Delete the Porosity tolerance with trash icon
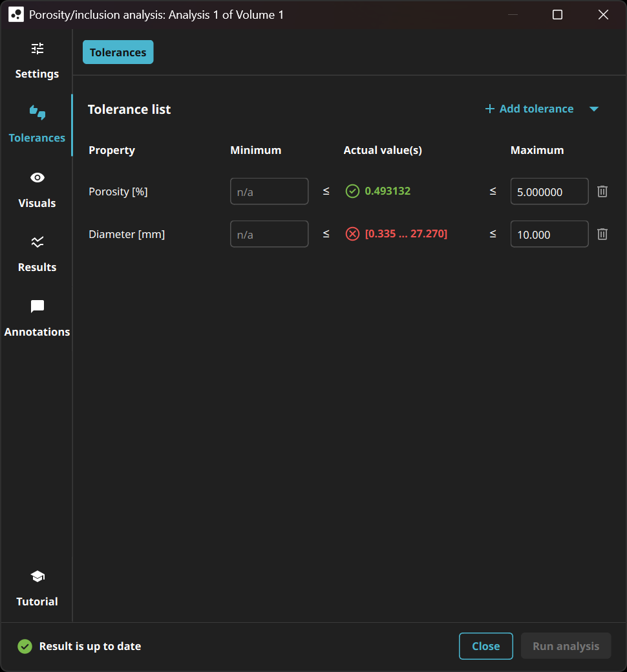Screen dimensions: 627x672 tap(602, 191)
